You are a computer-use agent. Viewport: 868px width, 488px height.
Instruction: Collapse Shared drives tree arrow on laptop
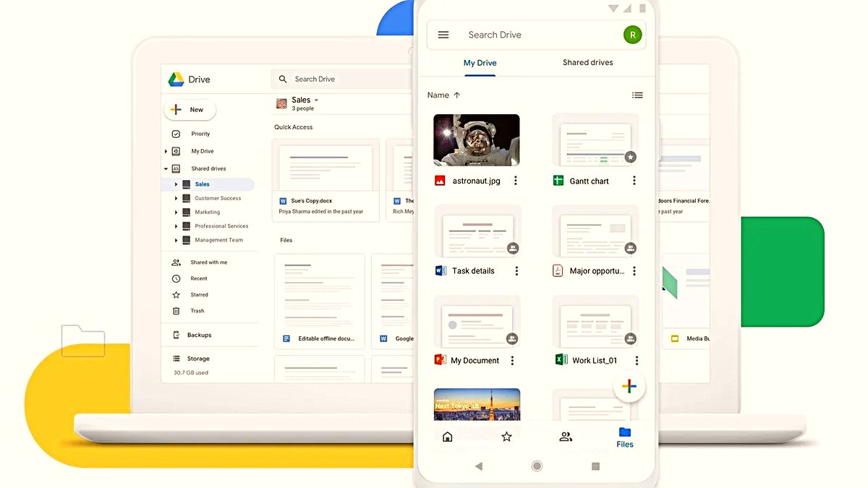click(166, 168)
